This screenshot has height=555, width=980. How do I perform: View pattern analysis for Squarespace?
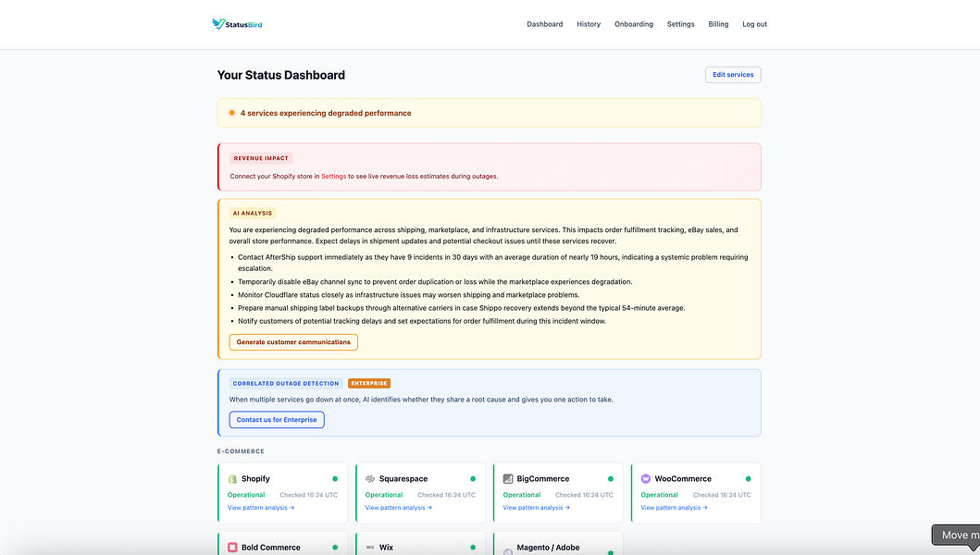[398, 508]
